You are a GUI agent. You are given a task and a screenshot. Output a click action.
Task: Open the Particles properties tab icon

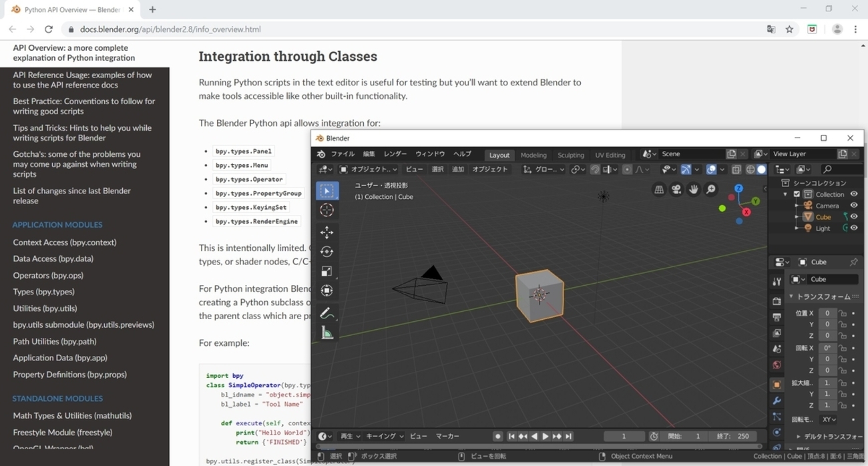pos(777,417)
